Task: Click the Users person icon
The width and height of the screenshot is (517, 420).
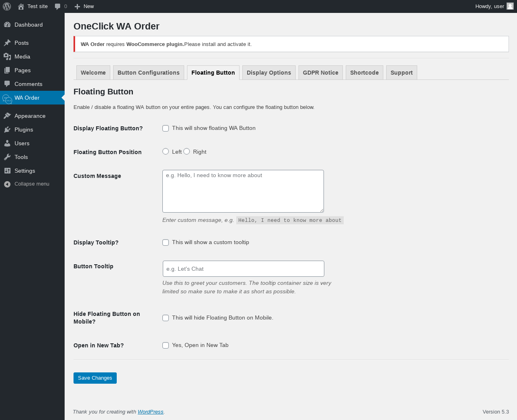Action: tap(7, 143)
